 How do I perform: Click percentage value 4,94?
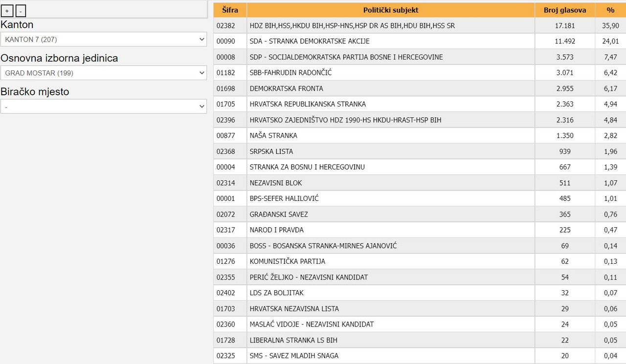click(610, 104)
